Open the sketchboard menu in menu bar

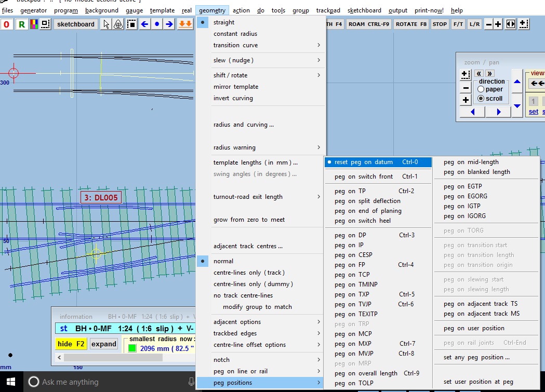tap(364, 10)
